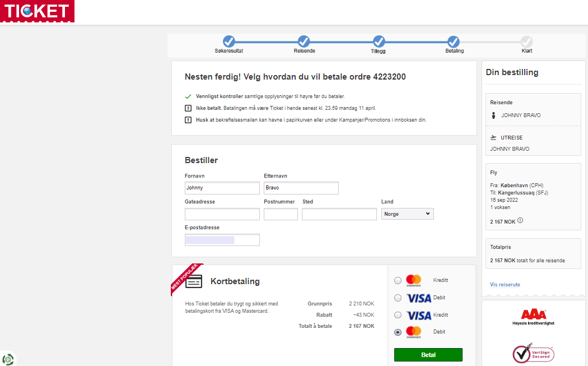Screen dimensions: 588x366
Task: Select VISA Debit radio button
Action: (398, 298)
